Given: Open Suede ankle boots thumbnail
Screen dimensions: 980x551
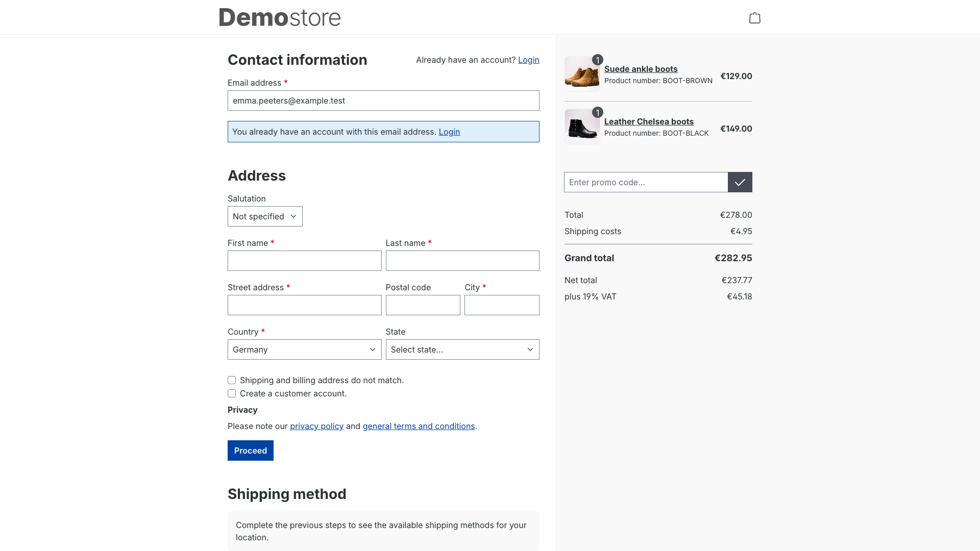Looking at the screenshot, I should click(582, 74).
